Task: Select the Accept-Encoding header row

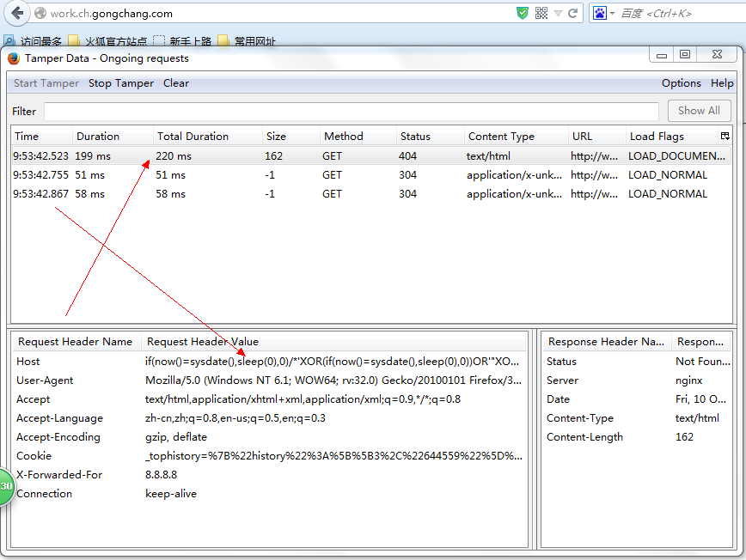Action: [x=269, y=437]
